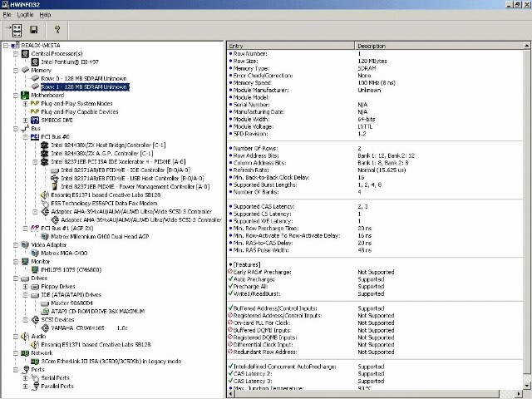
Task: Click the REALIX-WKSTA computer icon
Action: (x=16, y=45)
